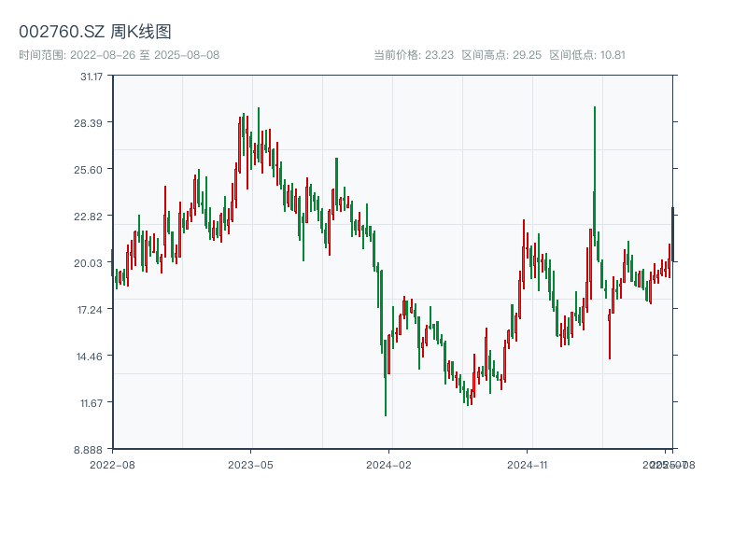Click the 11.67 y-axis label

[x=92, y=403]
